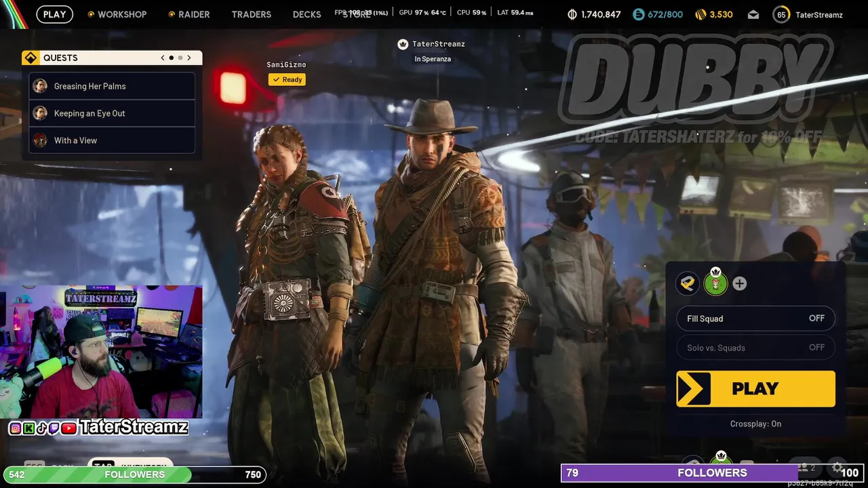Toggle the Fill Squad option
This screenshot has height=488, width=868.
pos(755,319)
